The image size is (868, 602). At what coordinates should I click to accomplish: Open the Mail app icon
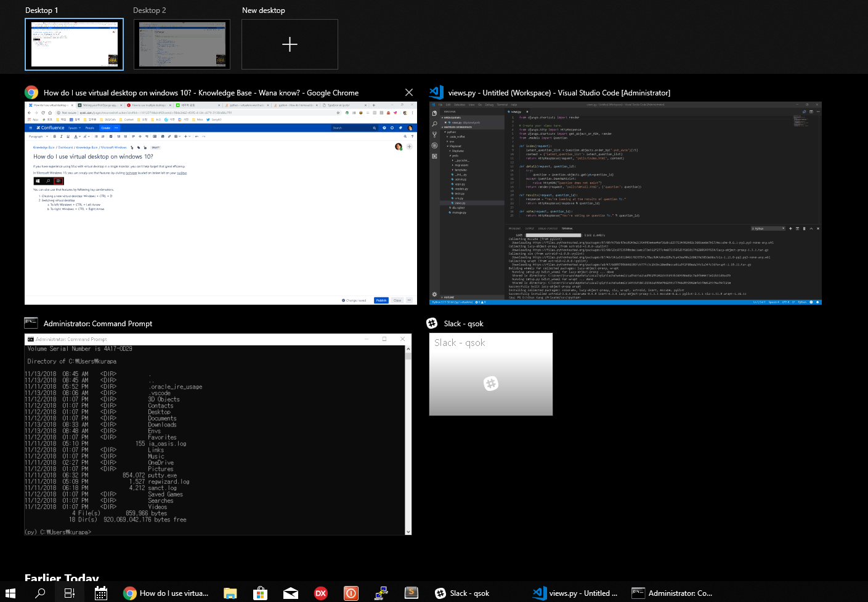coord(291,593)
